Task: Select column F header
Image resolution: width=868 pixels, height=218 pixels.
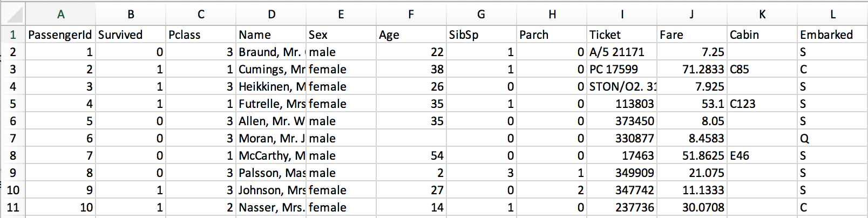Action: [411, 15]
